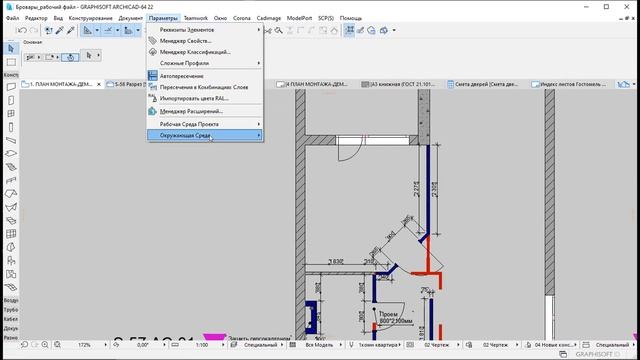Viewport: 640px width, 360px height.
Task: Open the 0,00° orientation dropdown
Action: [x=164, y=345]
